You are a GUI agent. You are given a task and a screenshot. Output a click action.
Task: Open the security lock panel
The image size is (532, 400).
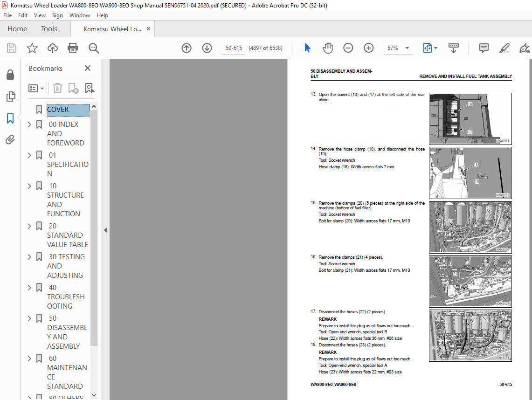[11, 75]
